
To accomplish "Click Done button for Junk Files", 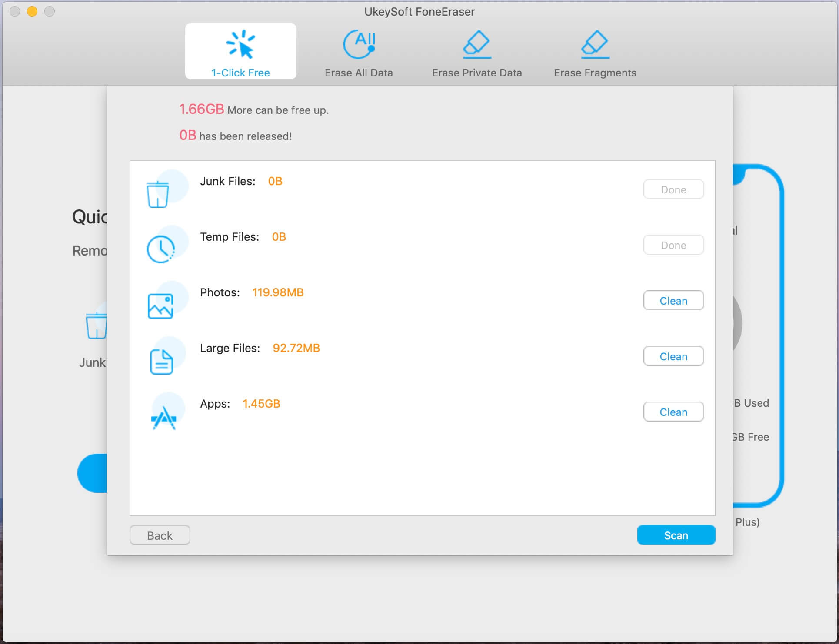I will [x=674, y=189].
